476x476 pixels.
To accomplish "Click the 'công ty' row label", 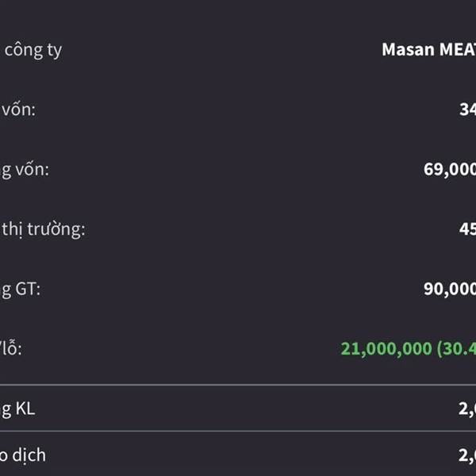I will [33, 51].
